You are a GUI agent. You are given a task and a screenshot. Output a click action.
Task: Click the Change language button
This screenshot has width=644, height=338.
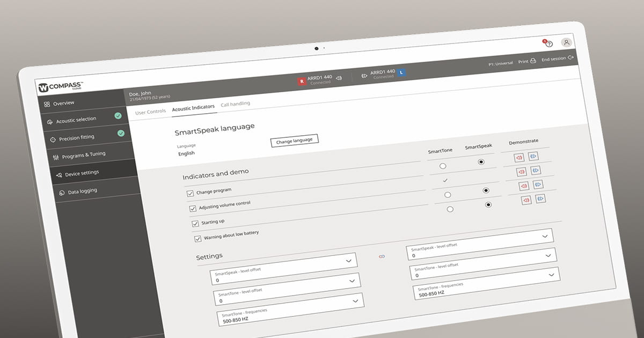295,141
